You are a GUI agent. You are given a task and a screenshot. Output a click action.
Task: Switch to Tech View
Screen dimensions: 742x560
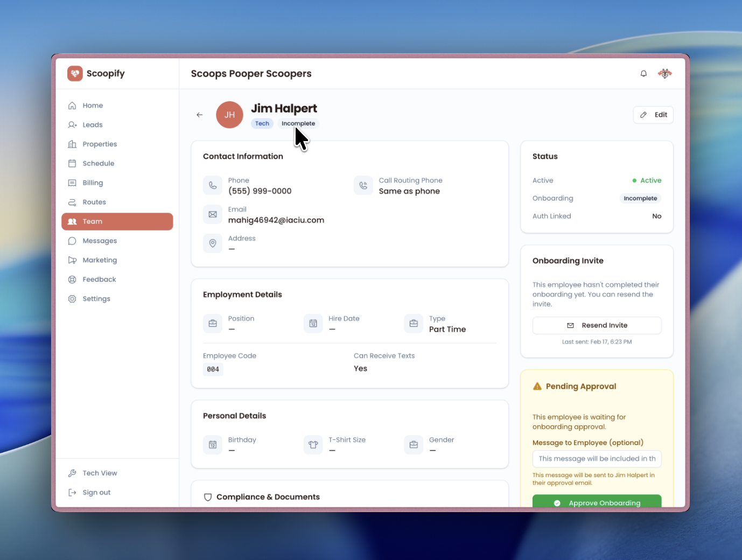[99, 473]
